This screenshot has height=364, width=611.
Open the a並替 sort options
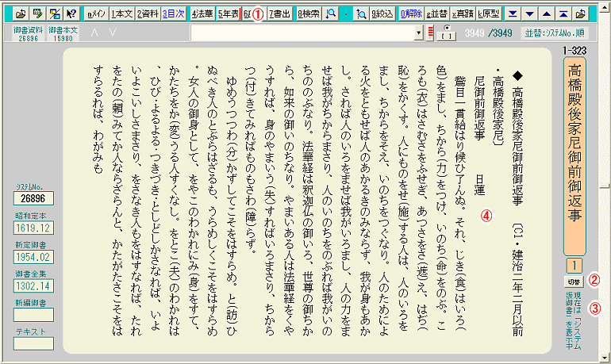point(436,13)
